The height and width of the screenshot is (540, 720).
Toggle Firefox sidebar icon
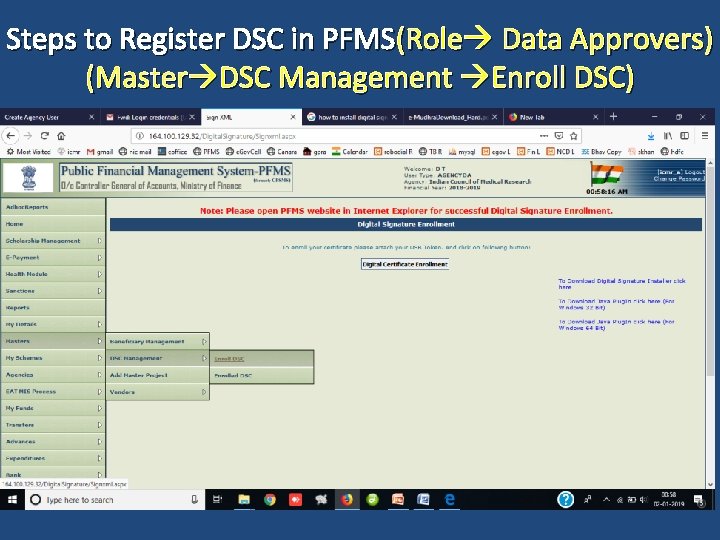(x=685, y=136)
